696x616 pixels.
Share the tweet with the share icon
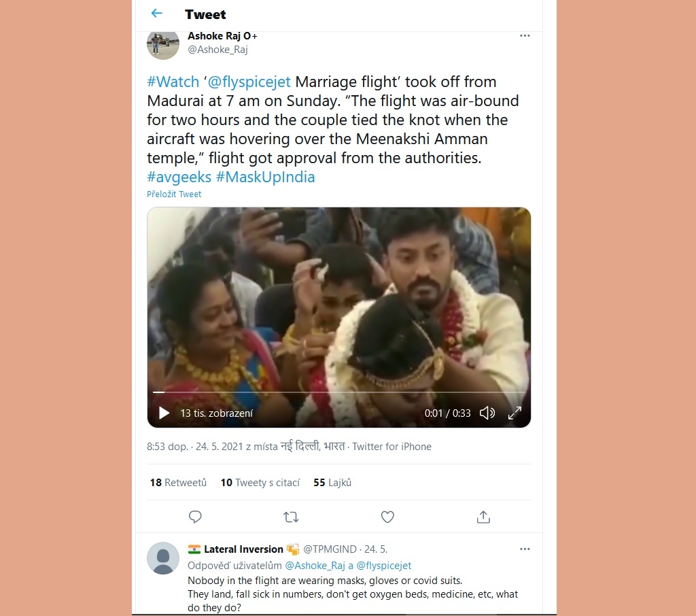tap(483, 517)
